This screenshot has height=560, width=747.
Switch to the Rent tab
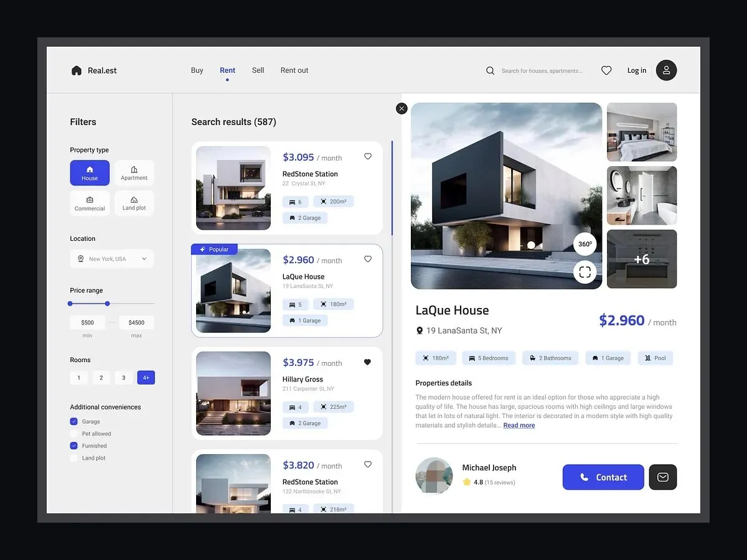(227, 70)
